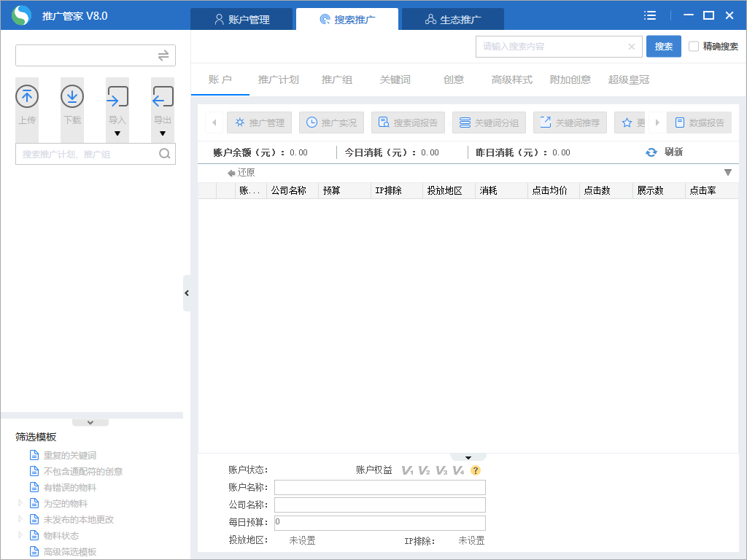Open the dropdown arrow under 导入
The height and width of the screenshot is (560, 747).
(117, 133)
